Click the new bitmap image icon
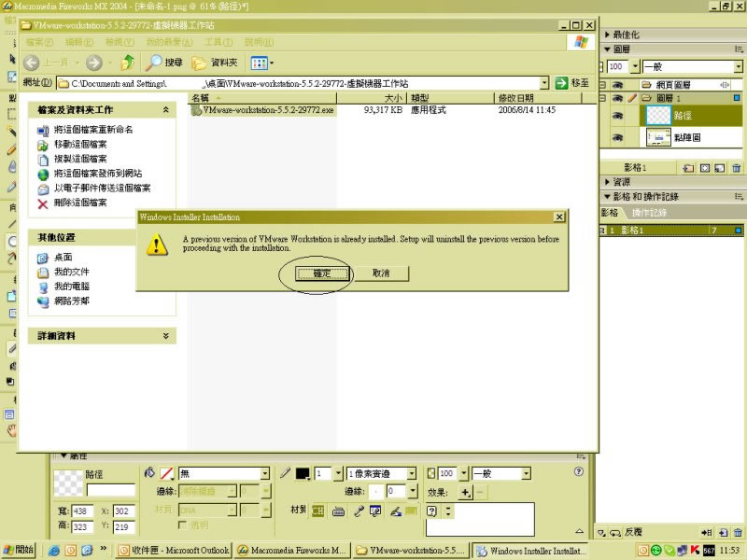747x560 pixels. pyautogui.click(x=720, y=168)
